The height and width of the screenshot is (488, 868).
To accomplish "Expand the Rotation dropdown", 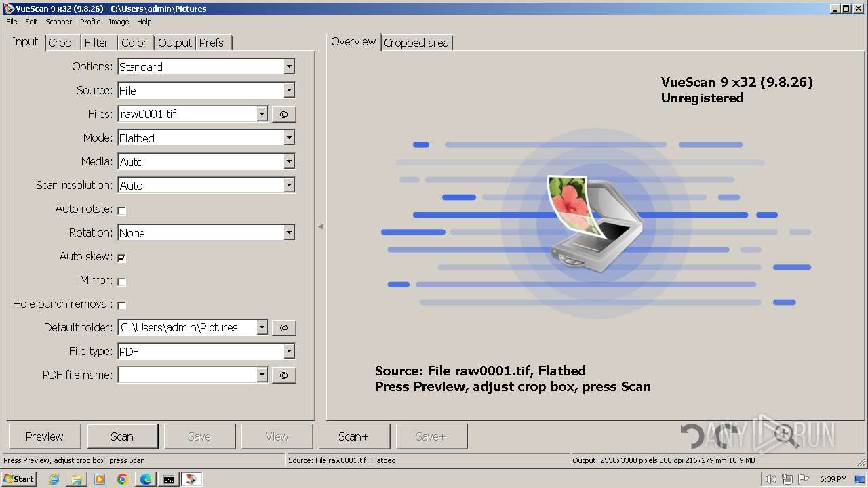I will point(290,232).
